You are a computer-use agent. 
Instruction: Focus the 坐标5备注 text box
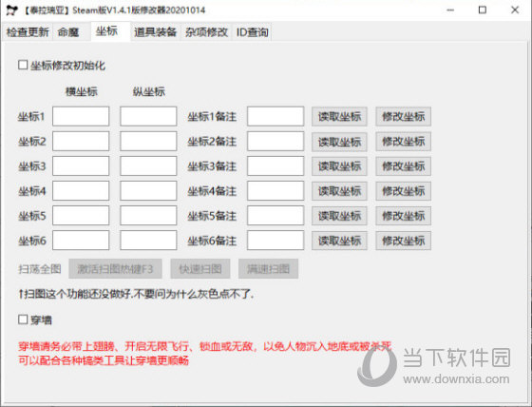pyautogui.click(x=275, y=216)
